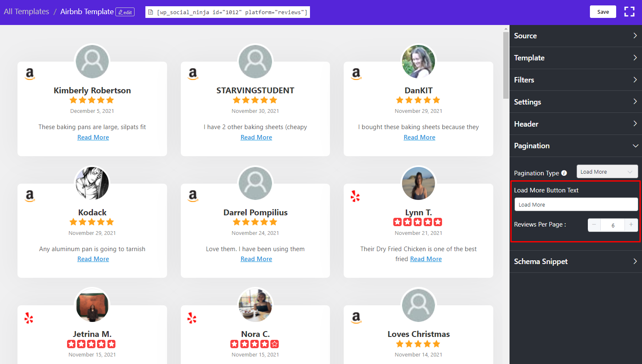Click the edit icon beside Airbnb Template title
The height and width of the screenshot is (364, 642).
coord(125,12)
